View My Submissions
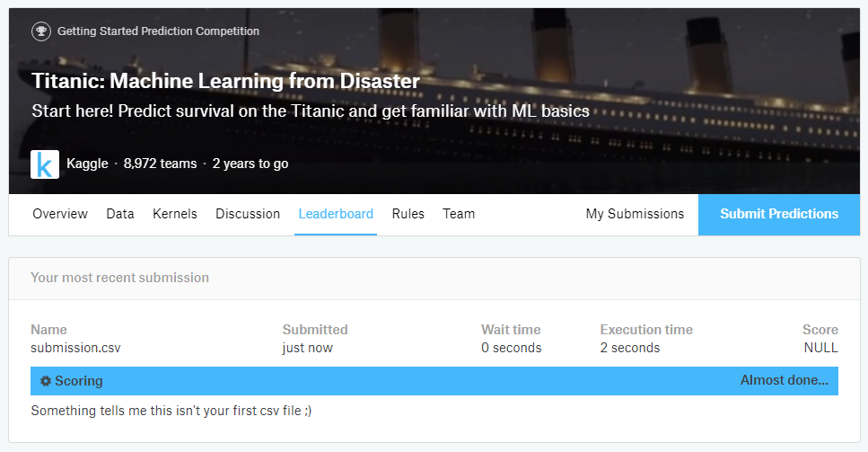The width and height of the screenshot is (868, 452). point(635,214)
